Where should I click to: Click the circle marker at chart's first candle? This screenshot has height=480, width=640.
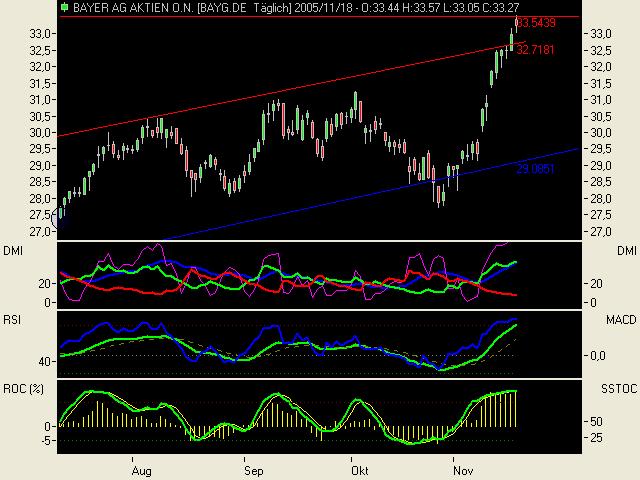pos(60,218)
